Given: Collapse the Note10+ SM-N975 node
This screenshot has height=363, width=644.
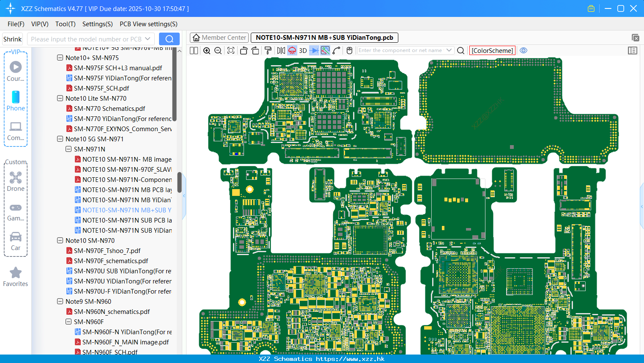Looking at the screenshot, I should pos(60,58).
